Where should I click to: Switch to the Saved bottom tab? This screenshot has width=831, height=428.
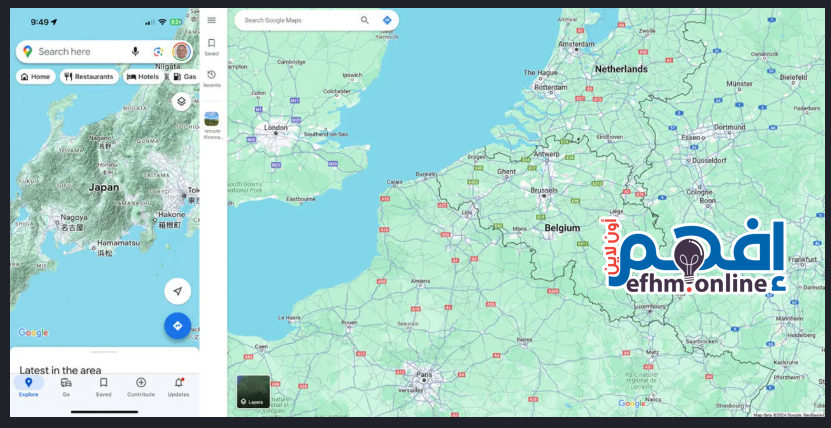point(103,387)
